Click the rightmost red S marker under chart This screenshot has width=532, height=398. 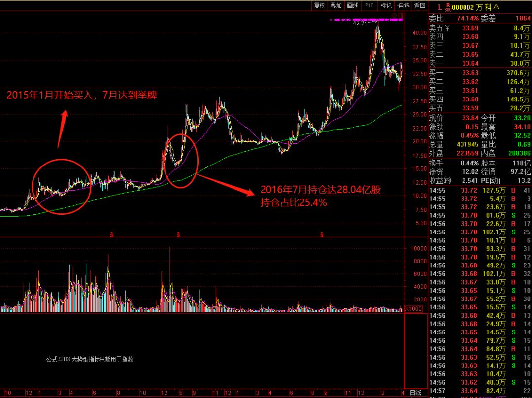point(322,235)
